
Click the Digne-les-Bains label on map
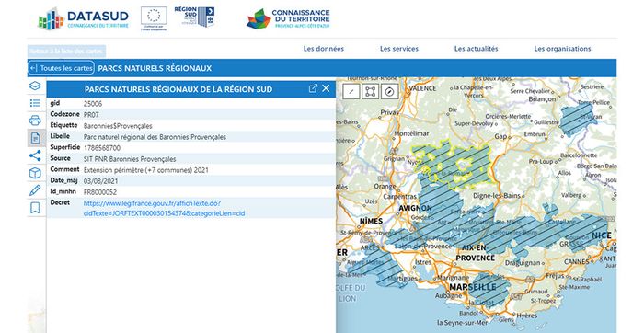[x=497, y=196]
